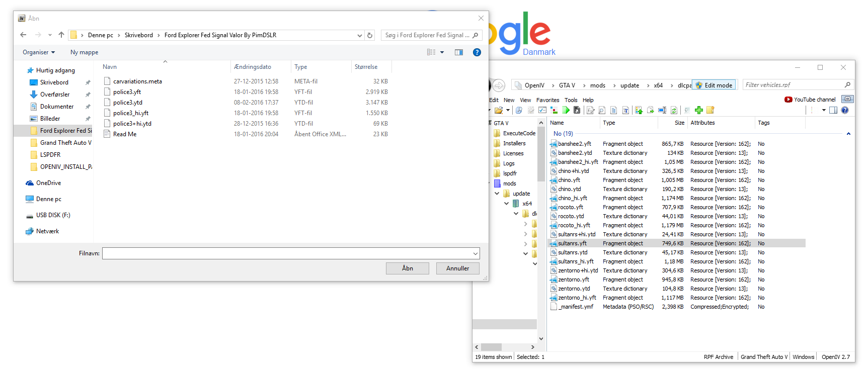Click the OpenIV open folder toolbar icon

[x=499, y=110]
